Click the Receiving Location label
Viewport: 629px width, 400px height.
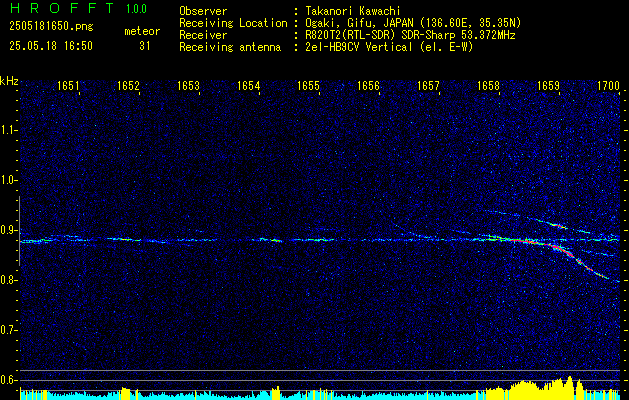point(233,23)
